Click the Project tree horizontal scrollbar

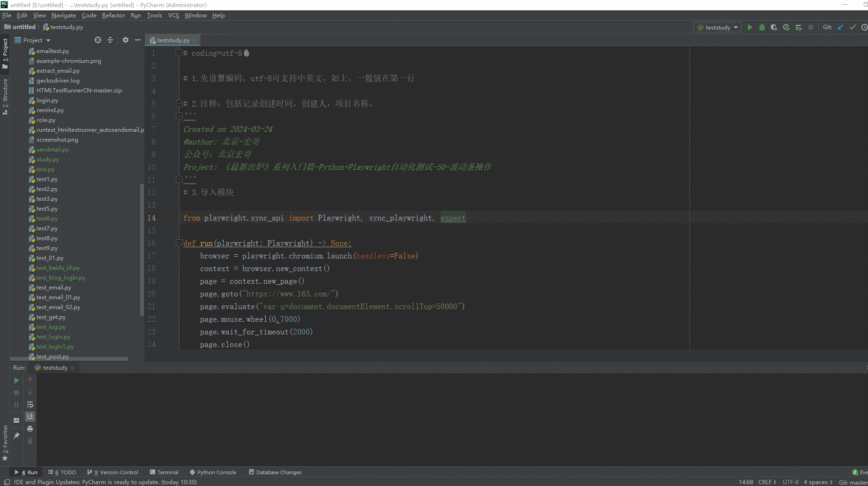[x=69, y=359]
